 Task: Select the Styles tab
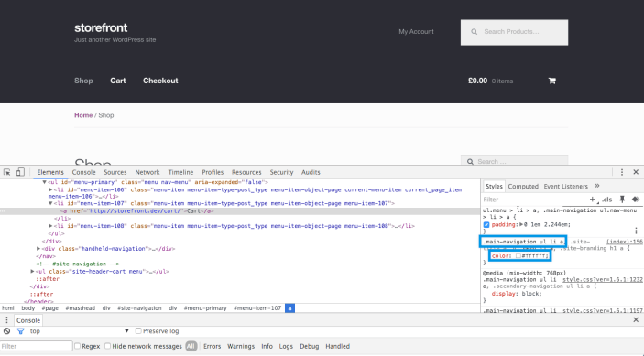tap(494, 186)
